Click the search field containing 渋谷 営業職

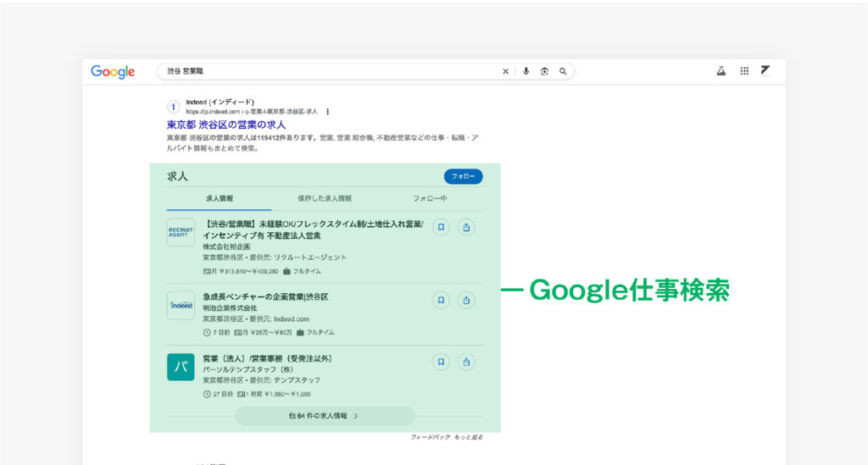pyautogui.click(x=331, y=72)
